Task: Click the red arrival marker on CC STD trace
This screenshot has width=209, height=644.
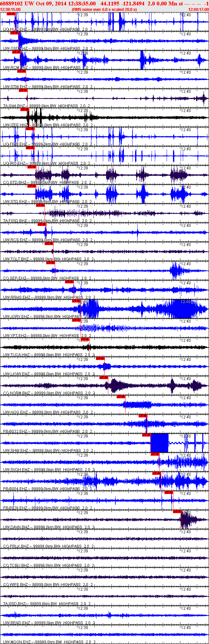Action: tap(32, 167)
